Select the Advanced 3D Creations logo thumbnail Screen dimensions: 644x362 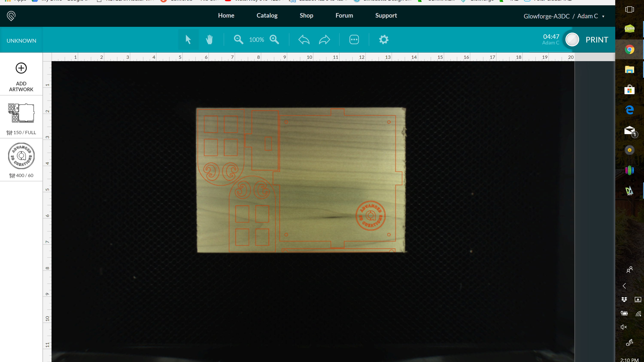click(x=21, y=156)
